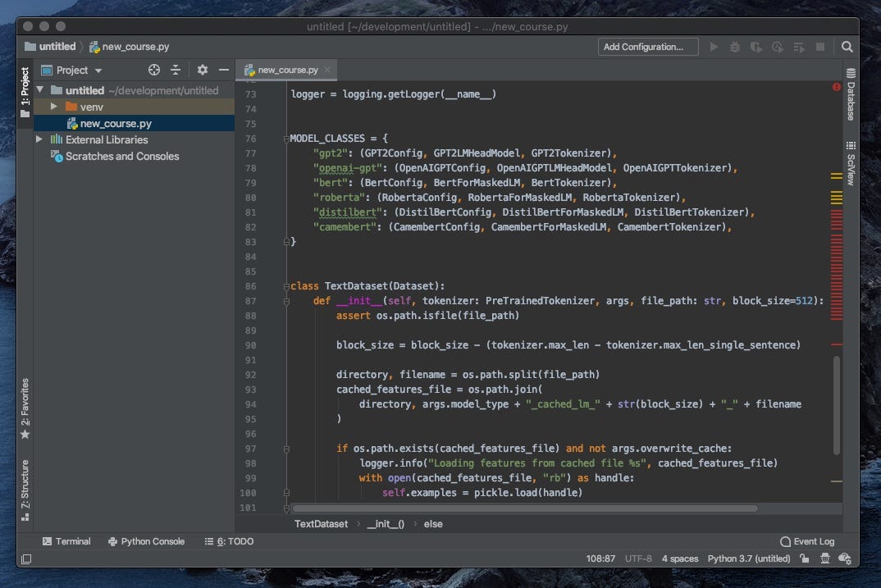Open cloud settings sync icon in status bar
This screenshot has width=881, height=588.
[845, 558]
